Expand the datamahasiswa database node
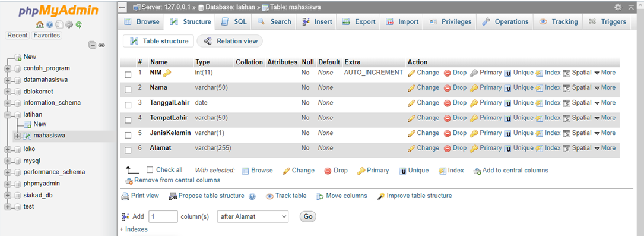The width and height of the screenshot is (644, 236). click(x=7, y=80)
